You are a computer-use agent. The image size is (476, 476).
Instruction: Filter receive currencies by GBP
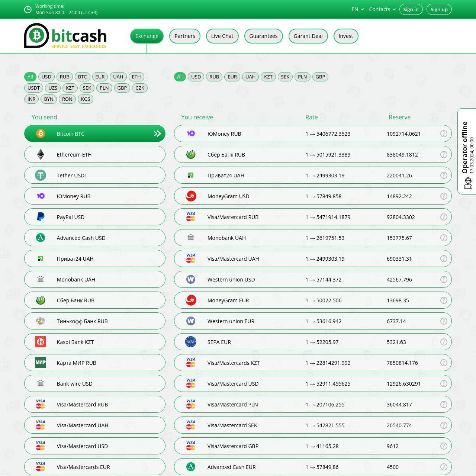click(x=320, y=77)
